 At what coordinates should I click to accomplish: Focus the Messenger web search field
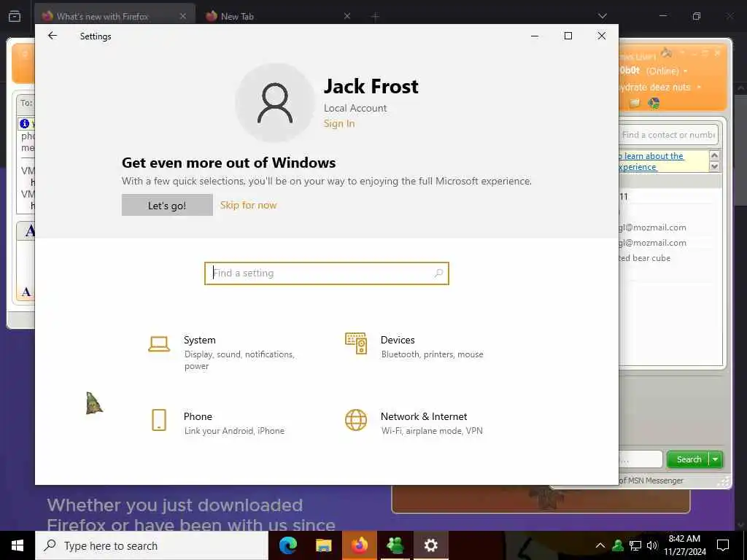640,459
